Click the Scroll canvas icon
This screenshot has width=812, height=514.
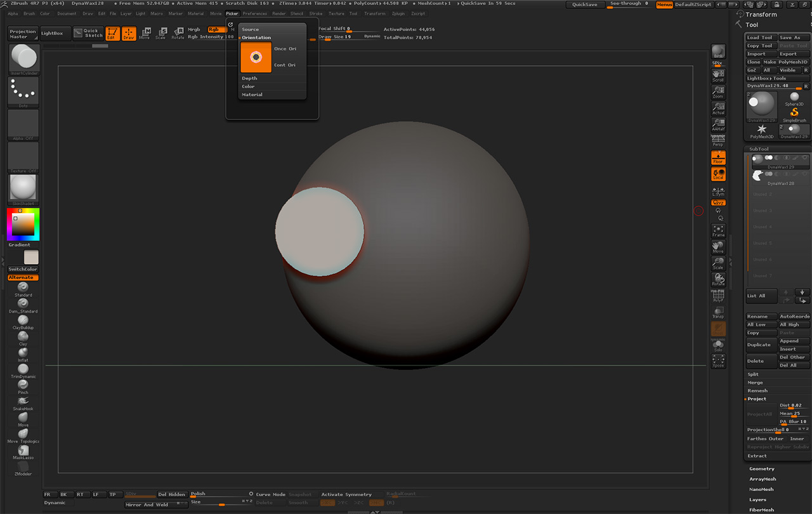tap(718, 76)
